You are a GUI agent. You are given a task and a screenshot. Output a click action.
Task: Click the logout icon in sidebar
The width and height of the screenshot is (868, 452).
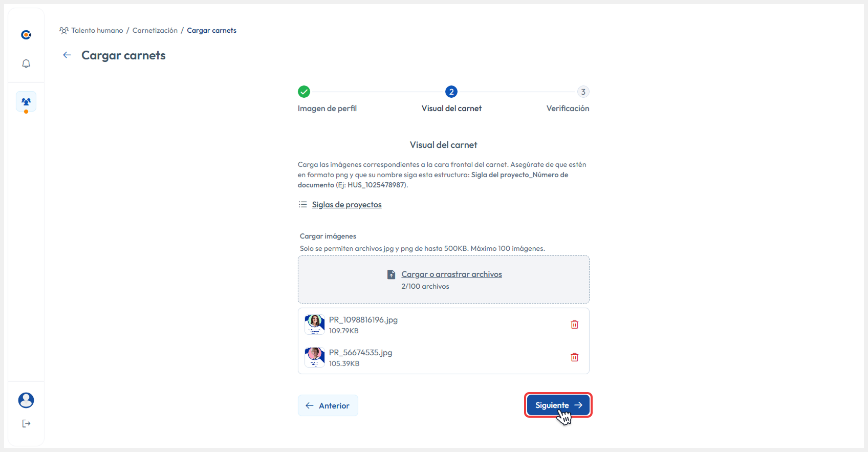pos(26,423)
